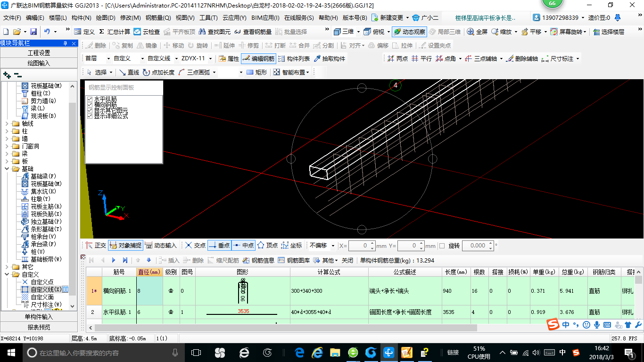Click 查找图元 find element tool
644x362 pixels.
pyautogui.click(x=215, y=32)
